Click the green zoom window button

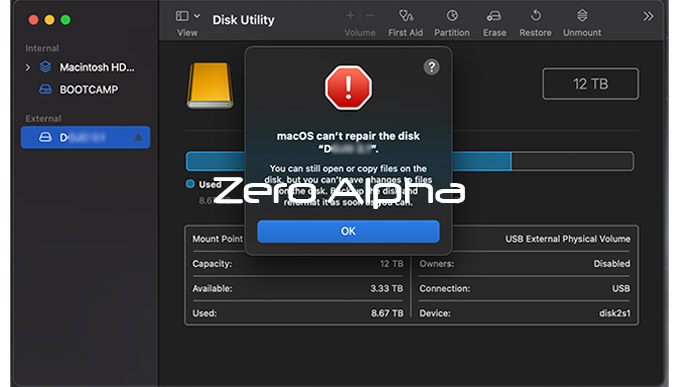coord(65,20)
